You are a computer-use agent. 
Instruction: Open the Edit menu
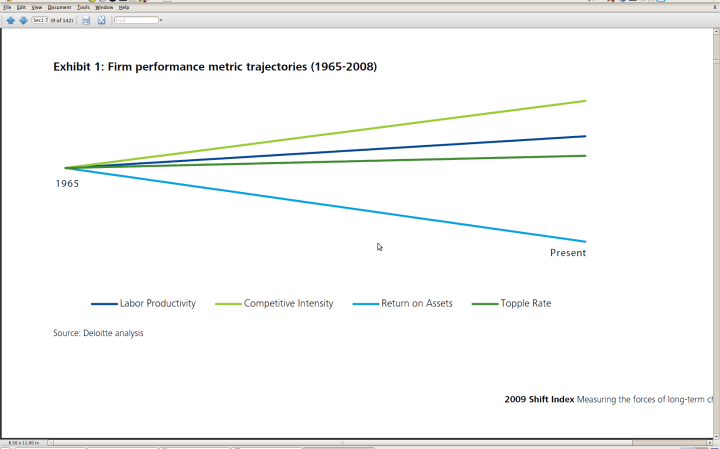point(21,7)
